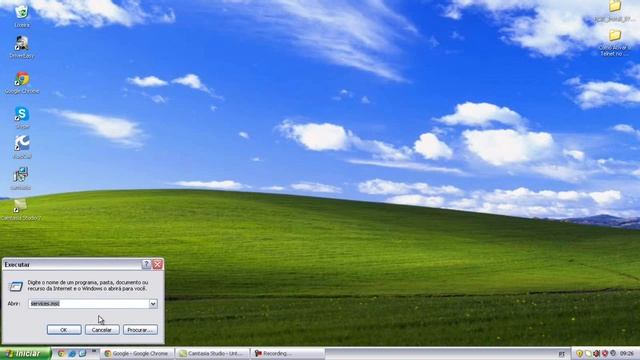Screen dimensions: 640x360
Task: Open the Lixeira recycle bin icon
Action: (x=22, y=16)
